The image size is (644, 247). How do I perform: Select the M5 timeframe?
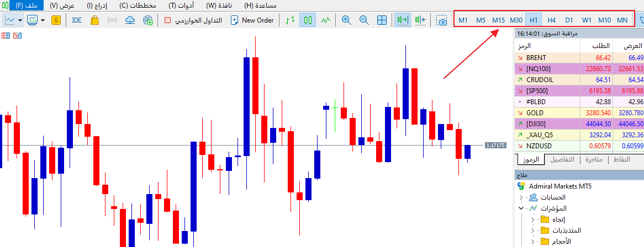[x=481, y=20]
